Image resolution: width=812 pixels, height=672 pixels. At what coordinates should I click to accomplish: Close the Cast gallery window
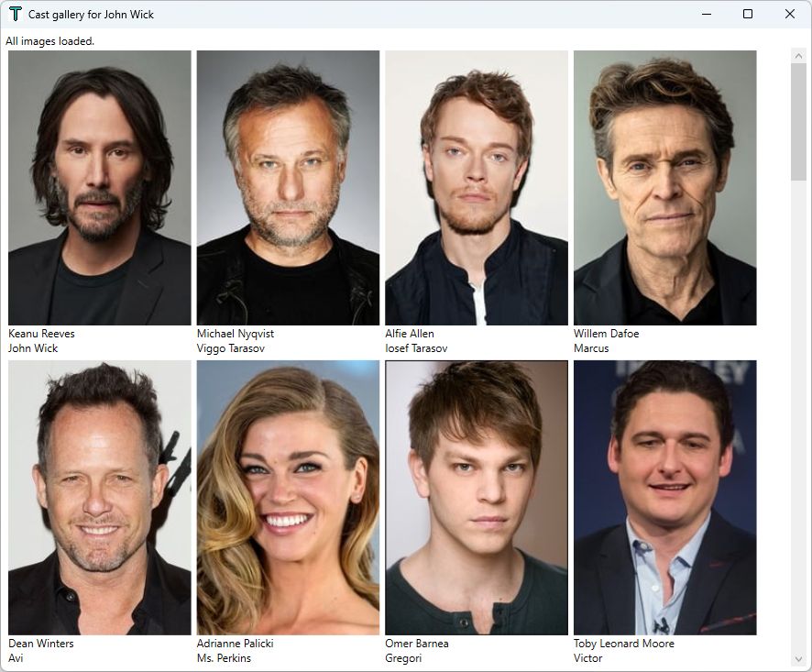pos(790,14)
